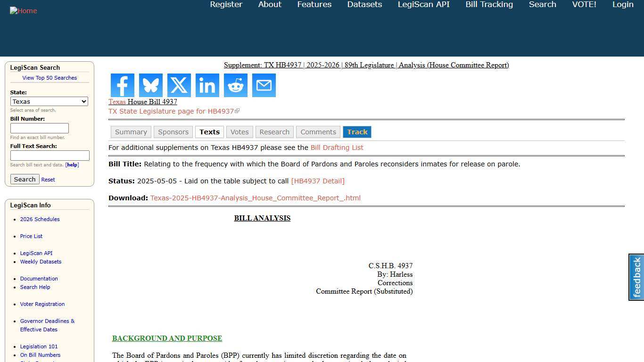Image resolution: width=644 pixels, height=362 pixels.
Task: Open external TX State Legislature page icon
Action: pos(238,110)
